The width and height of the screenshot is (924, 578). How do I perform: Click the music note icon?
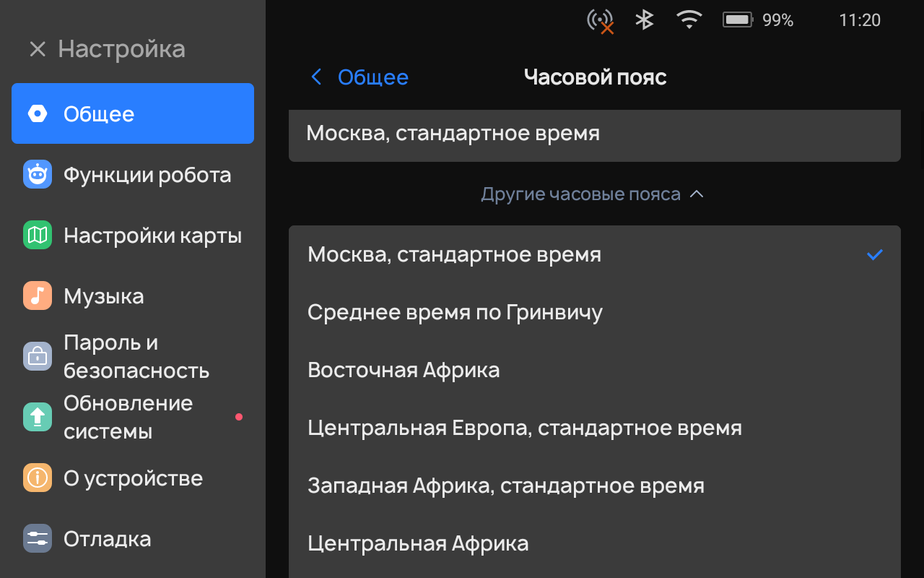[x=38, y=296]
